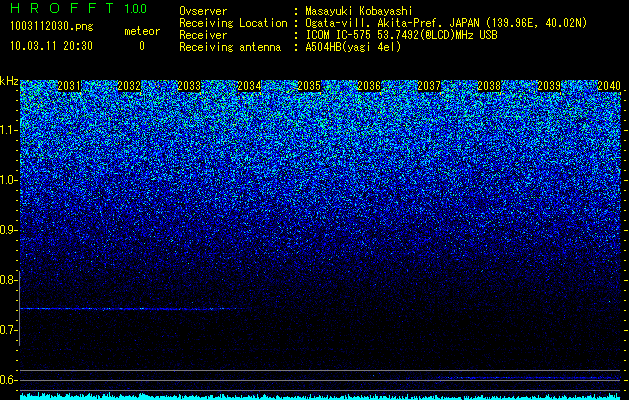Image resolution: width=629 pixels, height=400 pixels.
Task: Click the 1.0 kHz axis label
Action: coord(8,180)
